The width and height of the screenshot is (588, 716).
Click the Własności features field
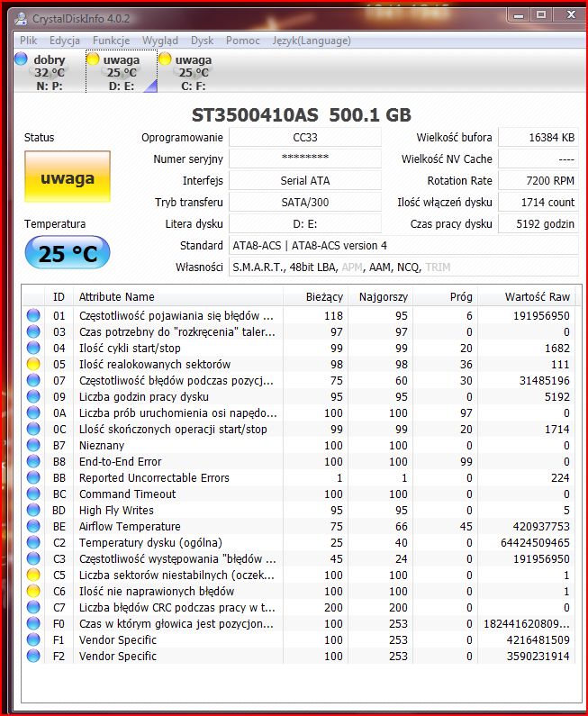pos(403,267)
